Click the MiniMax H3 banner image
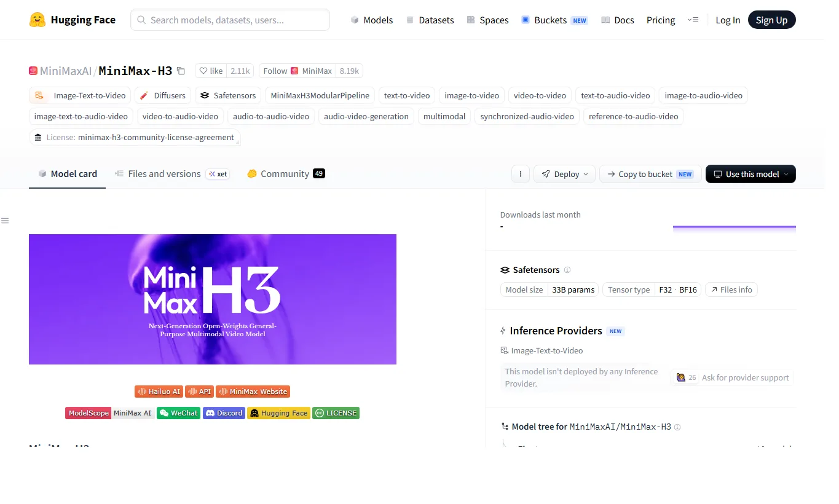Viewport: 839px width, 504px height. click(x=213, y=299)
